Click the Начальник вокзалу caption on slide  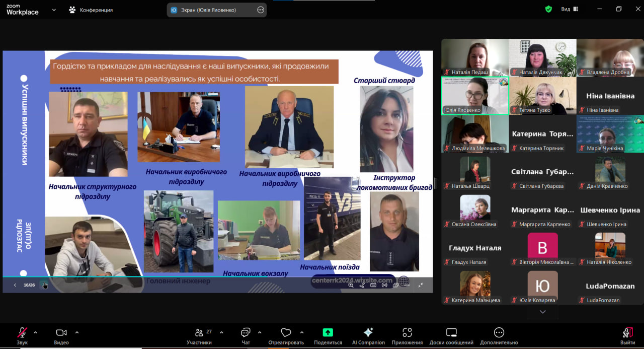pos(256,273)
